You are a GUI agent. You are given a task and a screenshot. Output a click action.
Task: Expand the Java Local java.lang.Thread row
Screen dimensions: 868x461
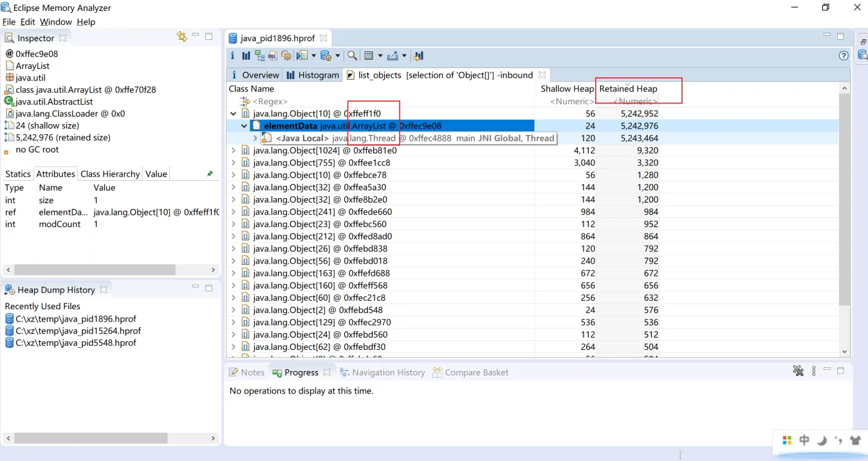255,138
